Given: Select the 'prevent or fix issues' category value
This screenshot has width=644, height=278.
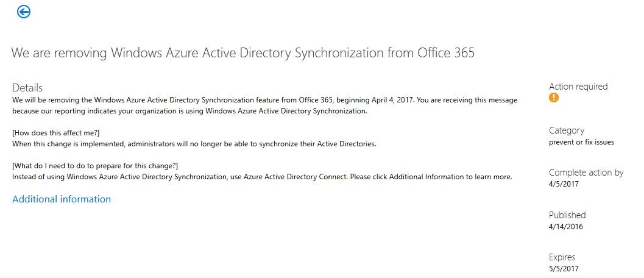Looking at the screenshot, I should coord(582,142).
